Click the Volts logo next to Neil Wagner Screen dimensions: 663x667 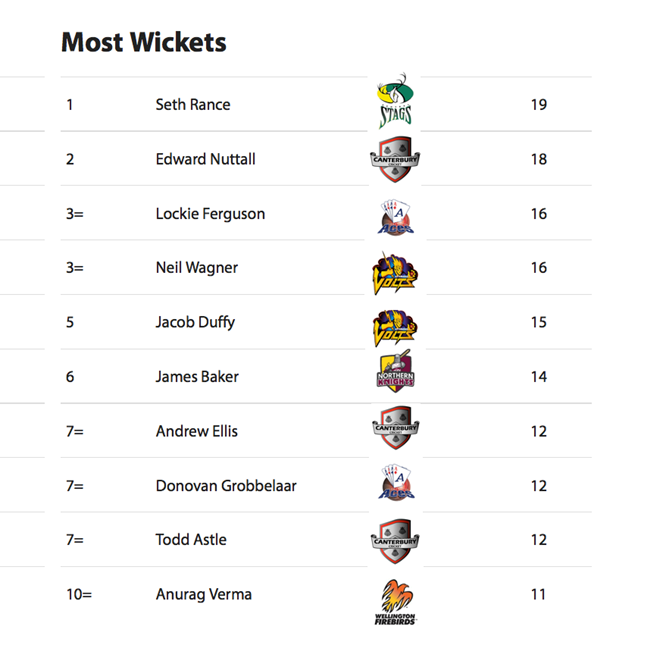tap(395, 272)
